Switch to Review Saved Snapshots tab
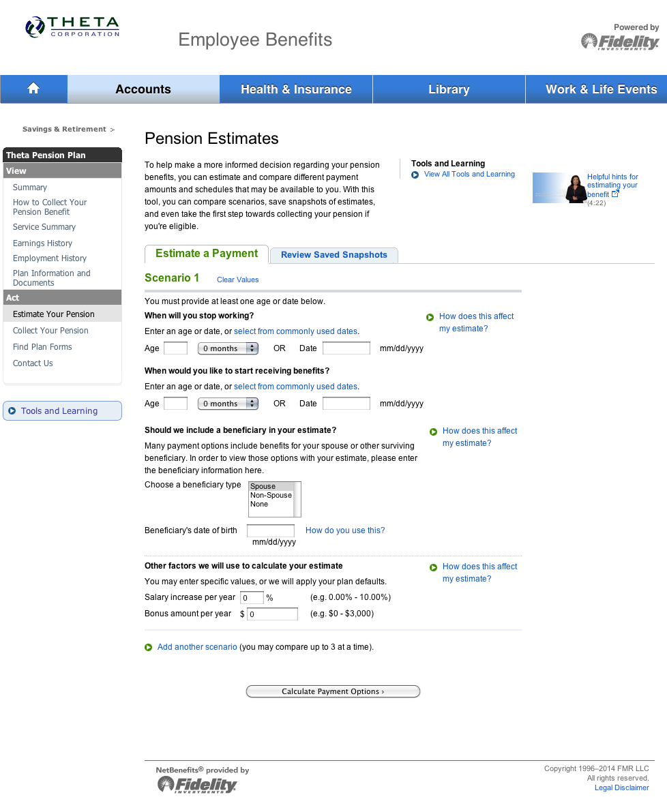This screenshot has height=812, width=667. pos(333,255)
